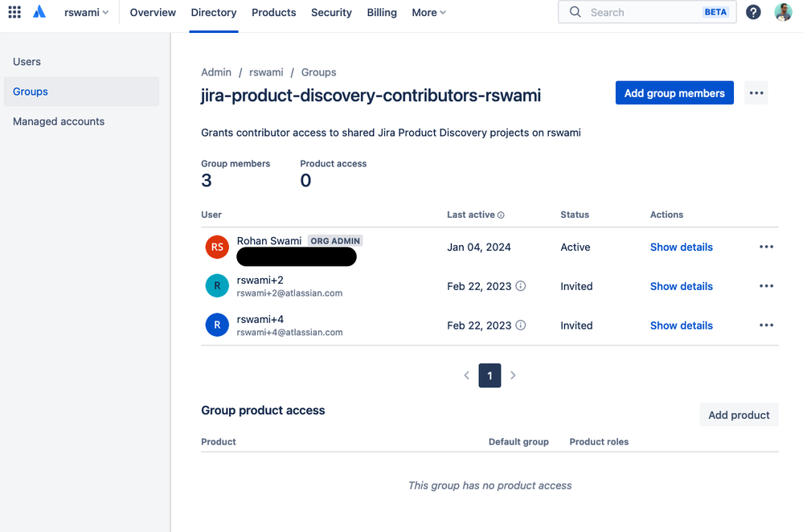The width and height of the screenshot is (803, 532).
Task: Open the user profile avatar menu
Action: [783, 12]
